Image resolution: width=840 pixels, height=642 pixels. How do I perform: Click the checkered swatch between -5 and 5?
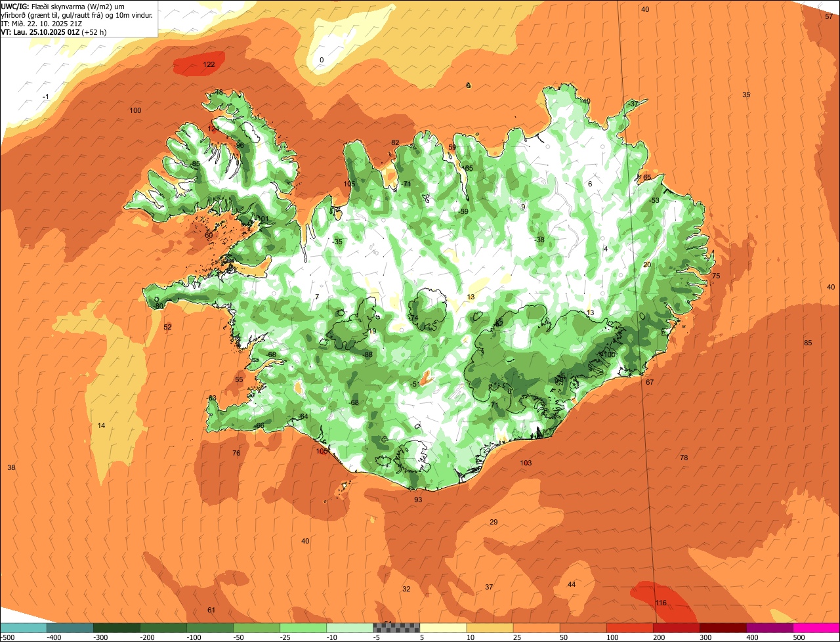396,628
